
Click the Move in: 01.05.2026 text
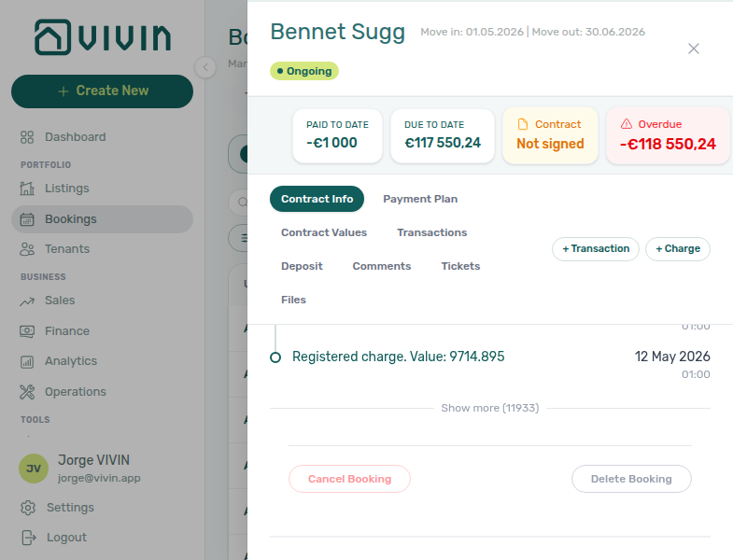pos(472,32)
